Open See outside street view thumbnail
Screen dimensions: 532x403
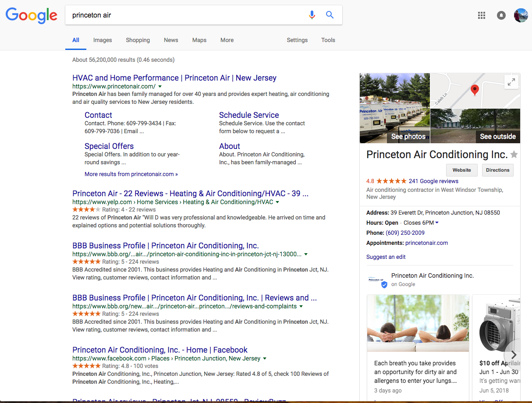point(475,126)
